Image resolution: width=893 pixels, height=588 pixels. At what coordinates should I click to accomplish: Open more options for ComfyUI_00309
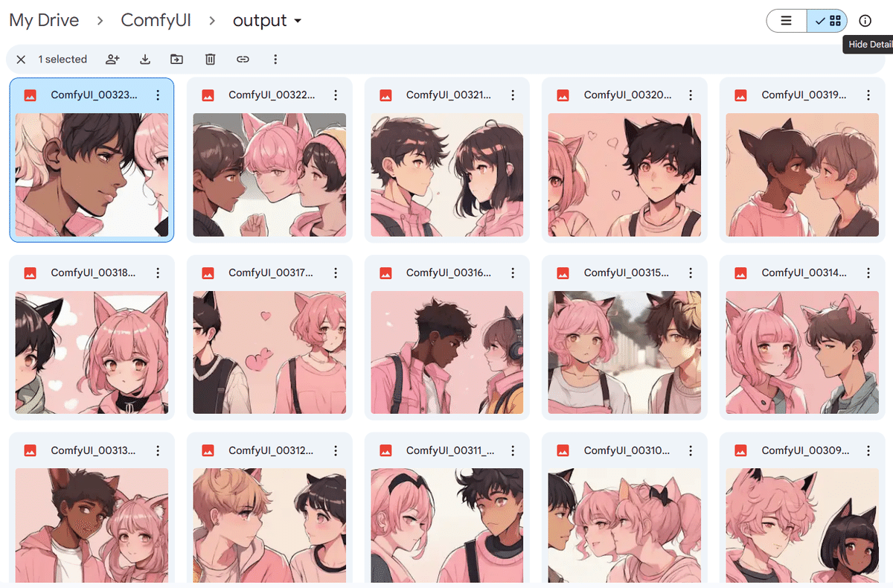coord(869,451)
